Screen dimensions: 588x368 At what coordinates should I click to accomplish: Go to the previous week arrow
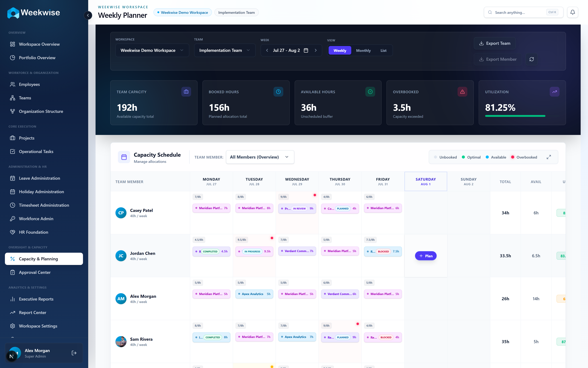coord(267,50)
